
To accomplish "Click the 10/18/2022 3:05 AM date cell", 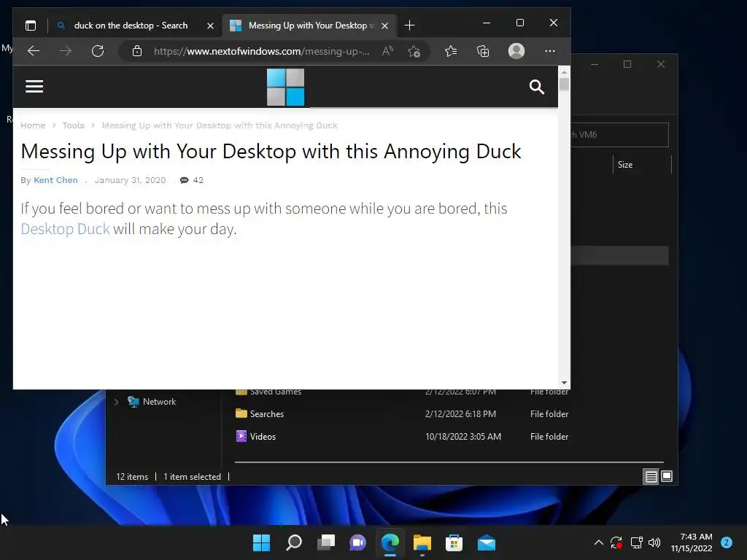I will tap(463, 436).
